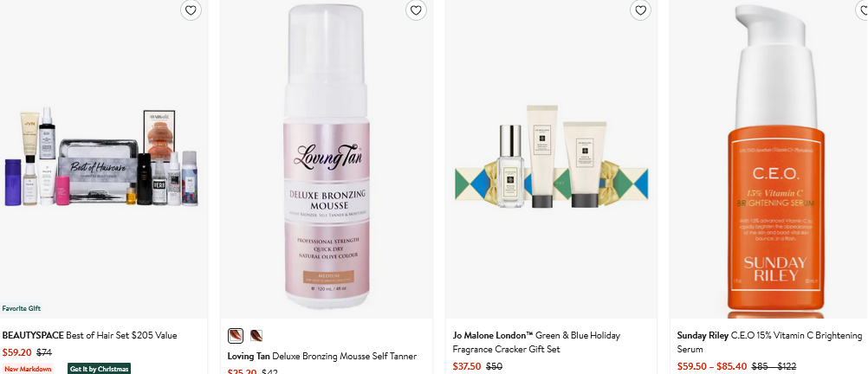868x374 pixels.
Task: Click the New Markdown badge
Action: pyautogui.click(x=28, y=369)
